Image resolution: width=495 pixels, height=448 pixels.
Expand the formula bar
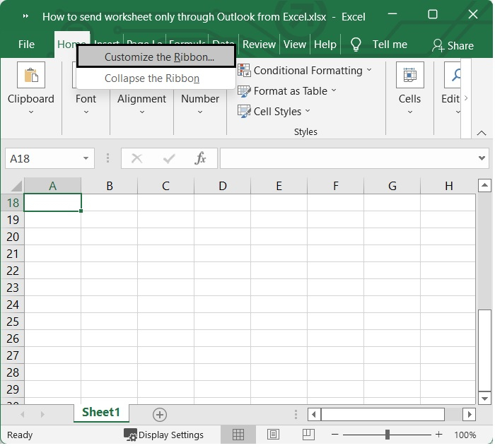point(483,158)
